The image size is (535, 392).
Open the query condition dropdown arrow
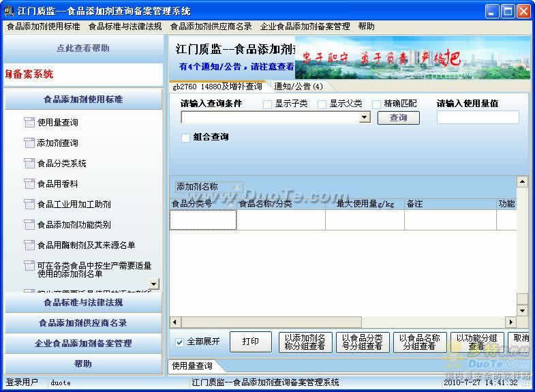[365, 117]
